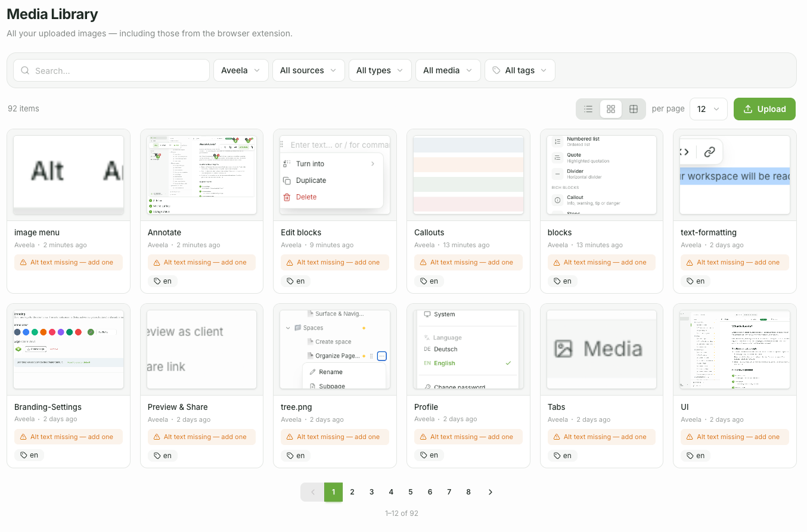Image resolution: width=807 pixels, height=532 pixels.
Task: Click the warning triangle on the text-formatting card
Action: coord(690,262)
